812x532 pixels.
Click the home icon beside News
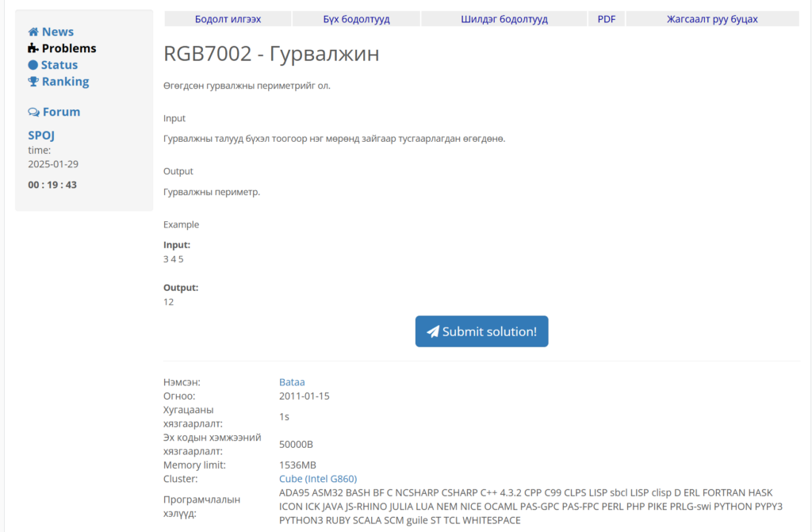[x=33, y=33]
